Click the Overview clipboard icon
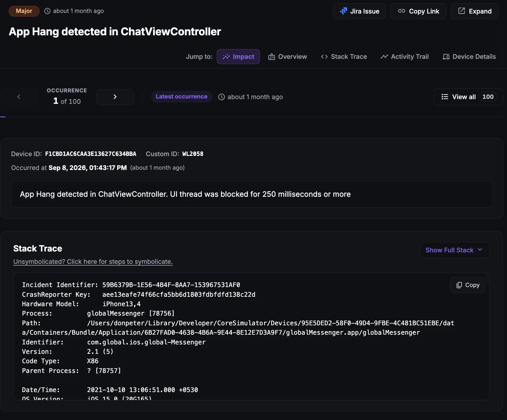Image resolution: width=507 pixels, height=420 pixels. coord(271,56)
